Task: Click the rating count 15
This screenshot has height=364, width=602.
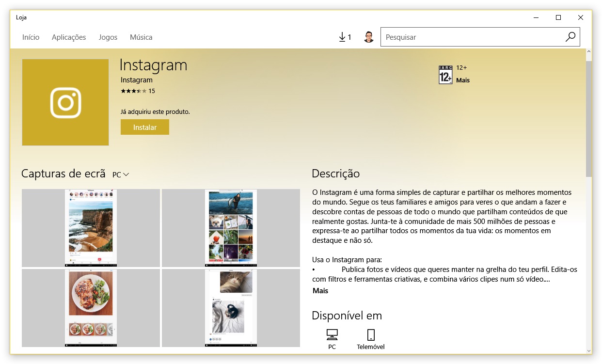Action: 152,91
